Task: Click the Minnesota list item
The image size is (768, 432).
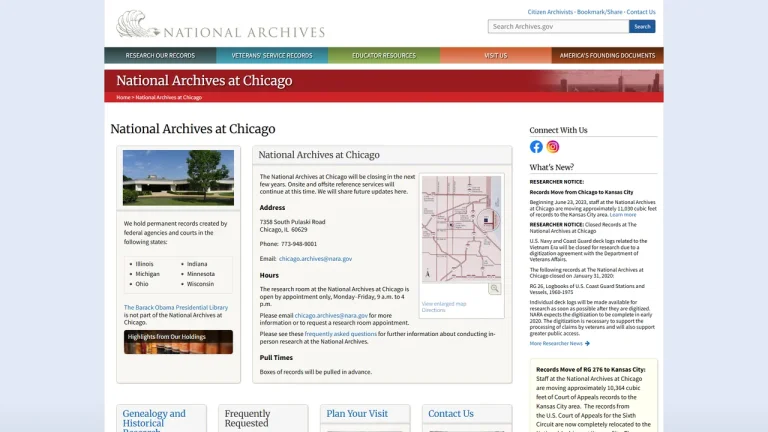Action: 201,274
